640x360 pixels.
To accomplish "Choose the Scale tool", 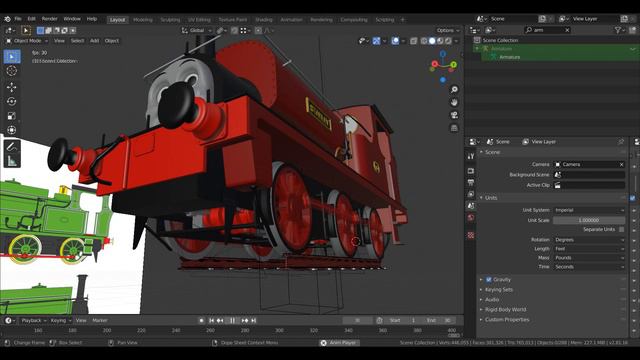I will pos(12,116).
